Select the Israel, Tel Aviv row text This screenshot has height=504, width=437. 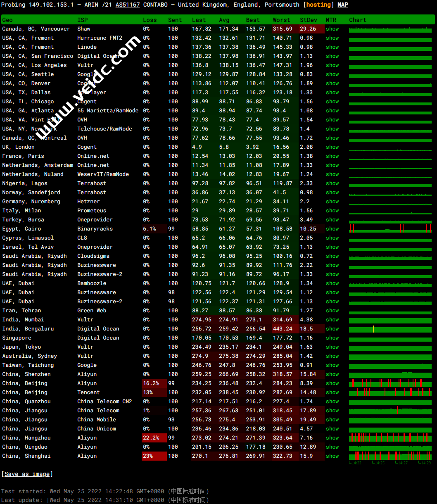click(28, 247)
